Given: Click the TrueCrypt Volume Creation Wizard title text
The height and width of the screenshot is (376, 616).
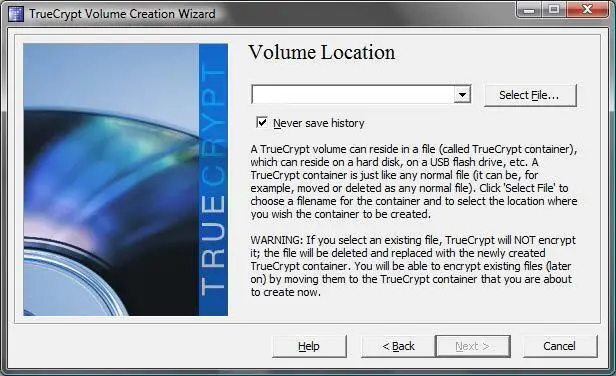Looking at the screenshot, I should 122,14.
